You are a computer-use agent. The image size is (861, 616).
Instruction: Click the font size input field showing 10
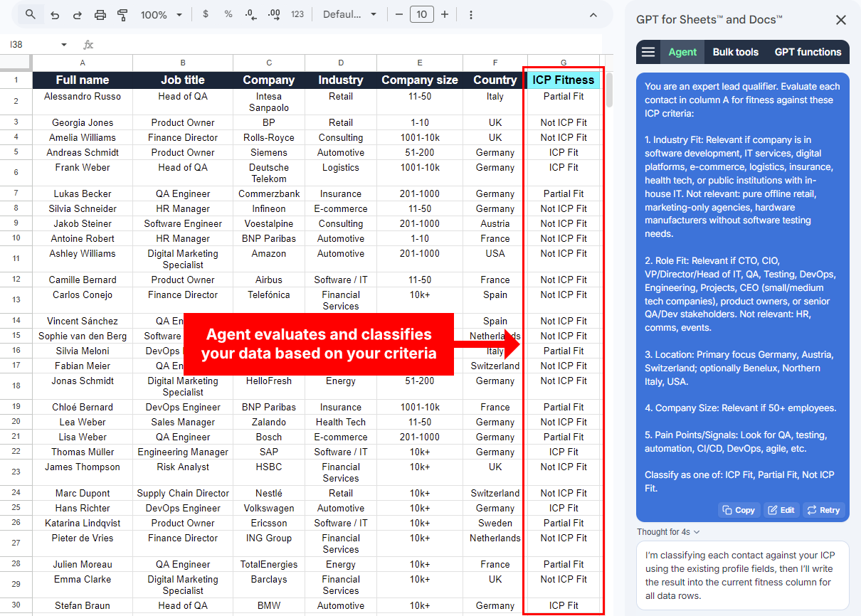tap(421, 14)
